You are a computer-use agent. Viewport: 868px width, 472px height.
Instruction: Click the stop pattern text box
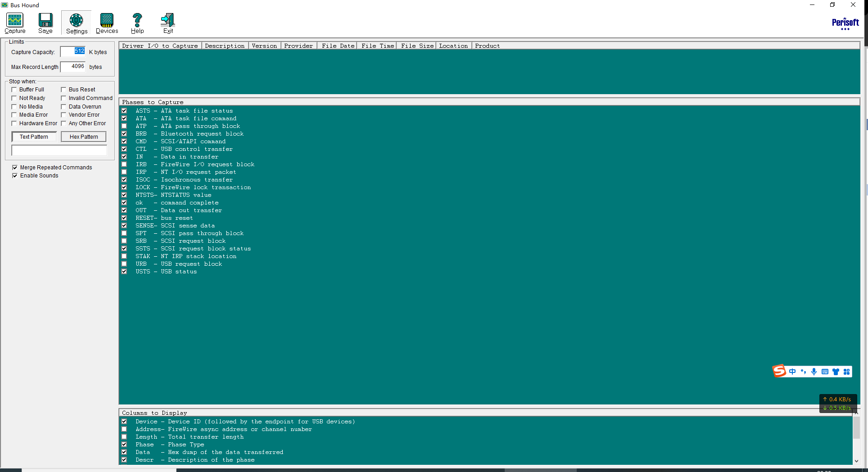point(59,150)
